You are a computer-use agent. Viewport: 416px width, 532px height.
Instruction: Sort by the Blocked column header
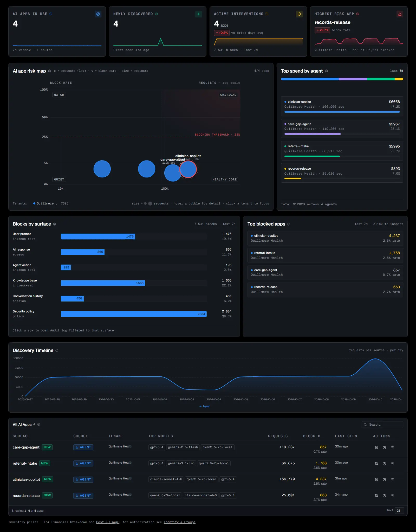[x=311, y=436]
